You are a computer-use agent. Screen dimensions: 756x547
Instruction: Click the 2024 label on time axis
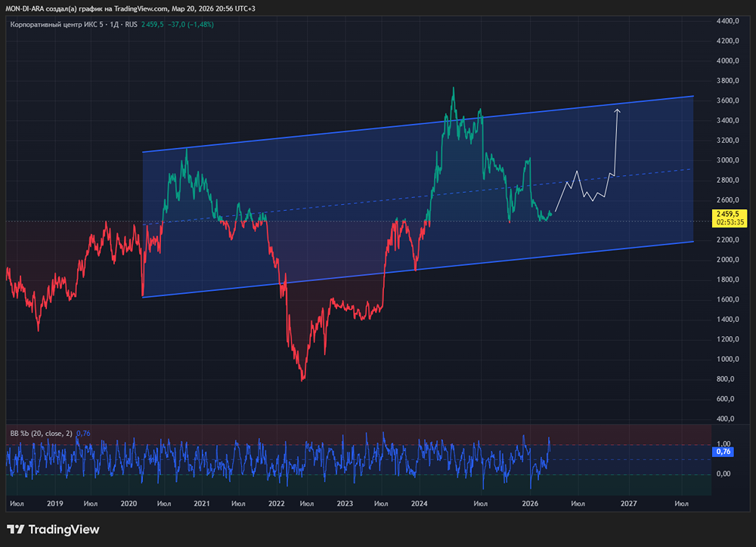click(420, 502)
